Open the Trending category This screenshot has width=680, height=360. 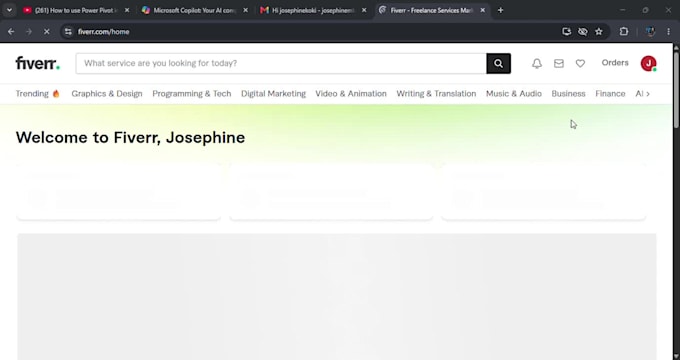[38, 94]
